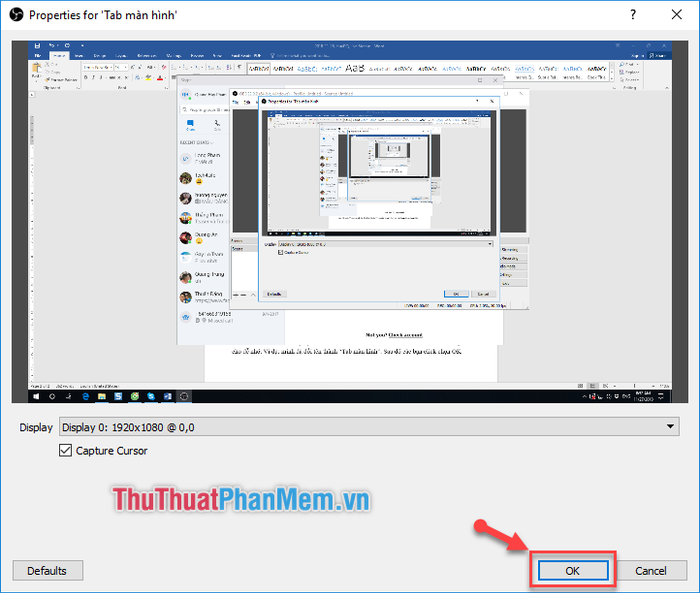Open Long Pham's chat avatar in the Skype list
Viewport: 700px width, 593px height.
pyautogui.click(x=186, y=158)
